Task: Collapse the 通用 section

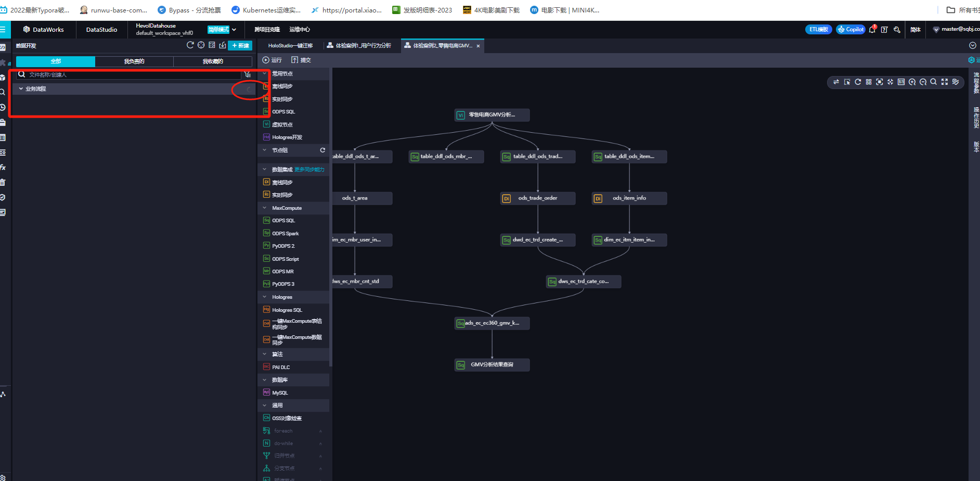Action: pyautogui.click(x=264, y=405)
